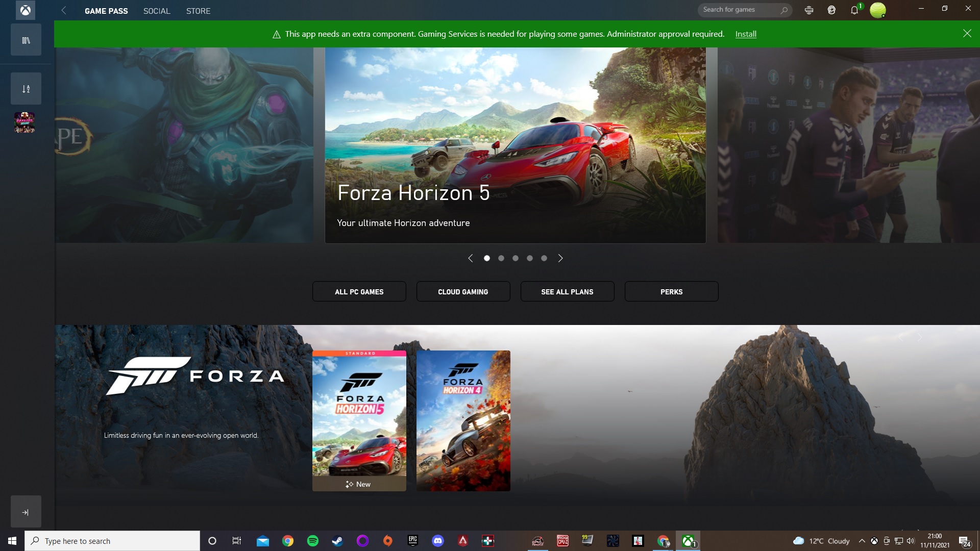Switch to the Store tab

[198, 11]
